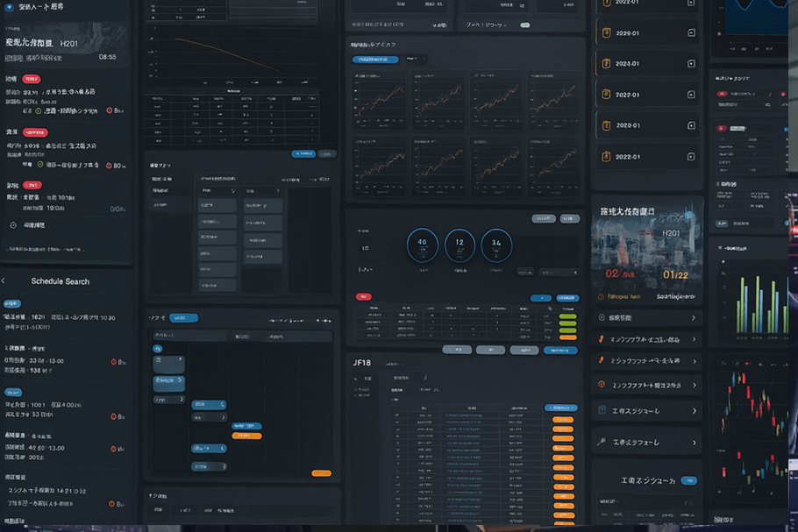Image resolution: width=798 pixels, height=532 pixels.
Task: Toggle the blue pill above the left flow diagram
Action: [183, 318]
